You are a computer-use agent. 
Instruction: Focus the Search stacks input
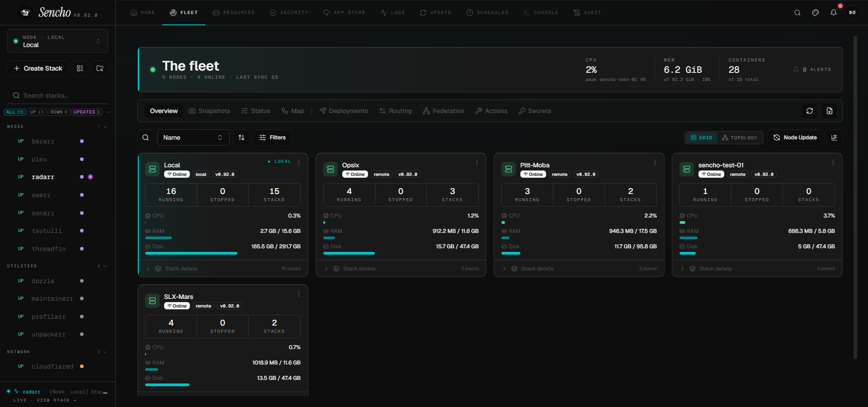point(57,95)
